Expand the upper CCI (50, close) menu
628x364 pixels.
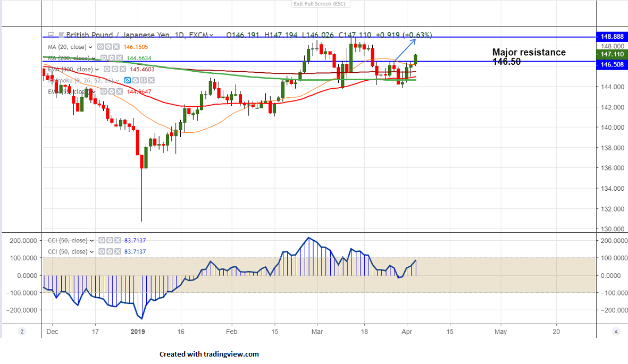click(91, 241)
